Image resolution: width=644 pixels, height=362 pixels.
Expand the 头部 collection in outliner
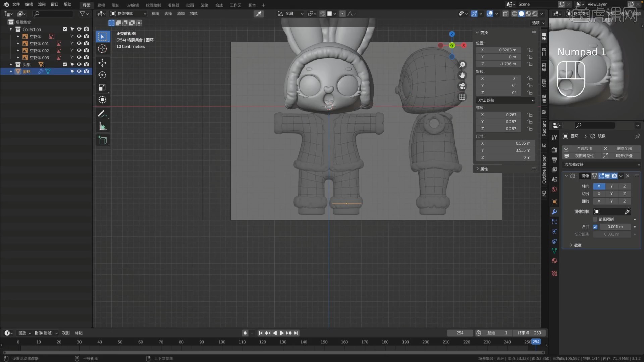(x=11, y=64)
